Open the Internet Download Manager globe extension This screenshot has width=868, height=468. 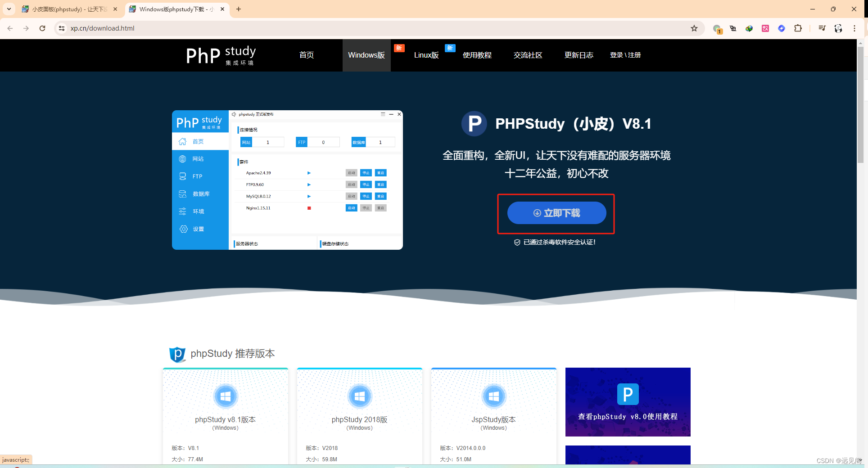749,28
